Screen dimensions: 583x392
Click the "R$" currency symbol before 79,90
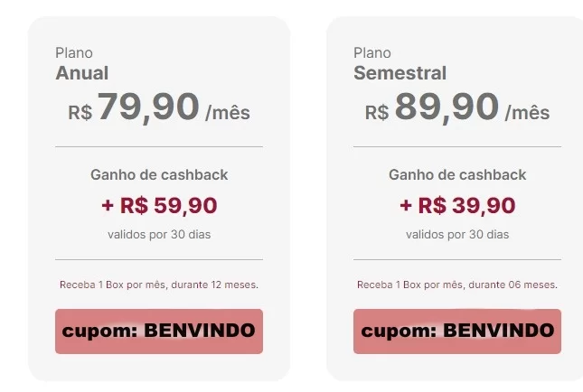click(x=80, y=113)
